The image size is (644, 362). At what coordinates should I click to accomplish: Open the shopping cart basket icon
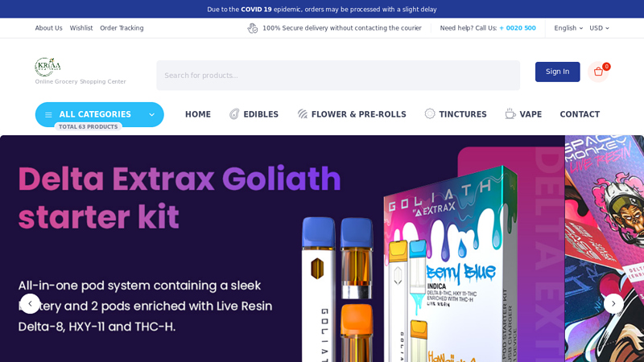pyautogui.click(x=598, y=72)
